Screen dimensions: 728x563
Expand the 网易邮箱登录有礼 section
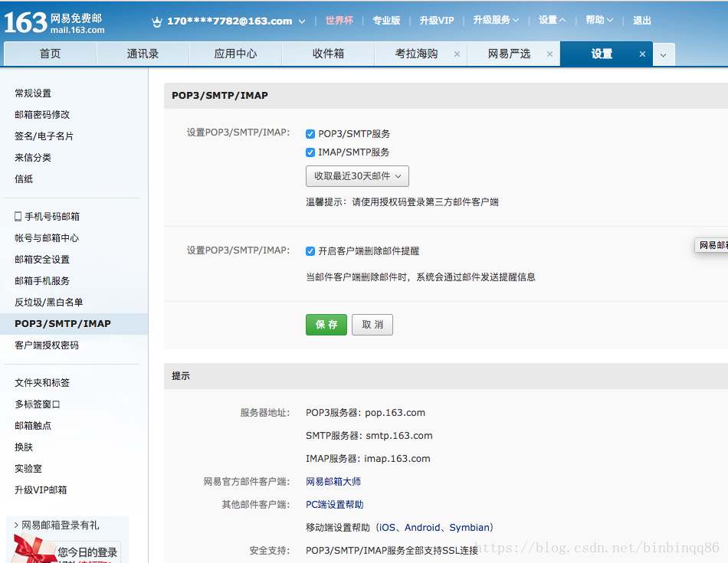click(56, 525)
